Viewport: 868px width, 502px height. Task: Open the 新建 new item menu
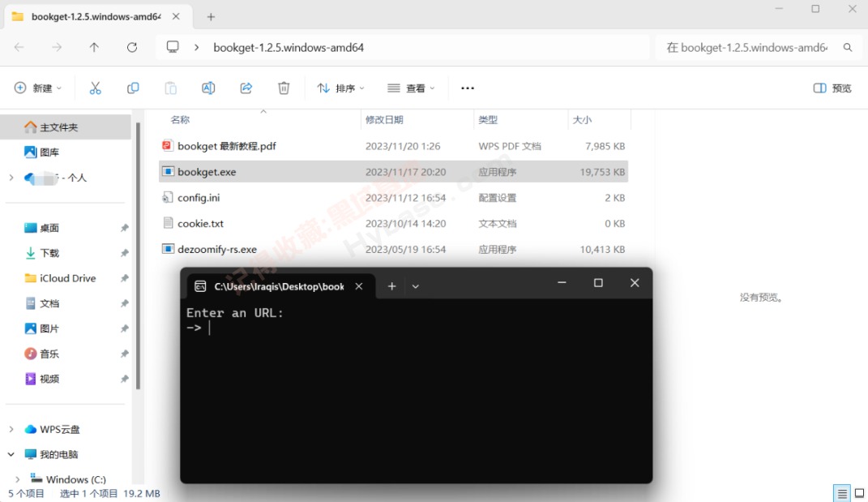[37, 88]
